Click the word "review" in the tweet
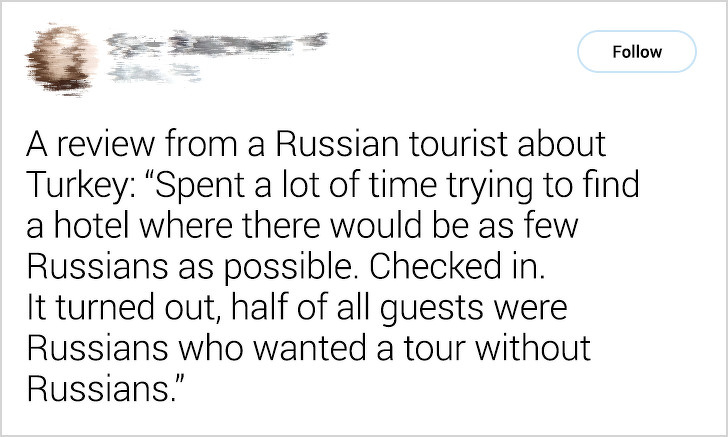The height and width of the screenshot is (437, 728). [x=106, y=144]
